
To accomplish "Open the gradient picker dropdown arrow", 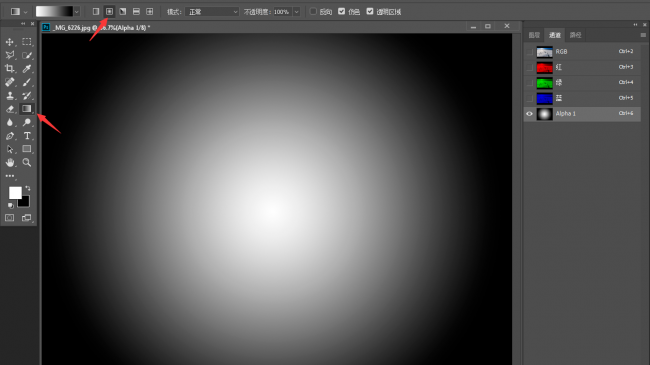I will pyautogui.click(x=76, y=12).
